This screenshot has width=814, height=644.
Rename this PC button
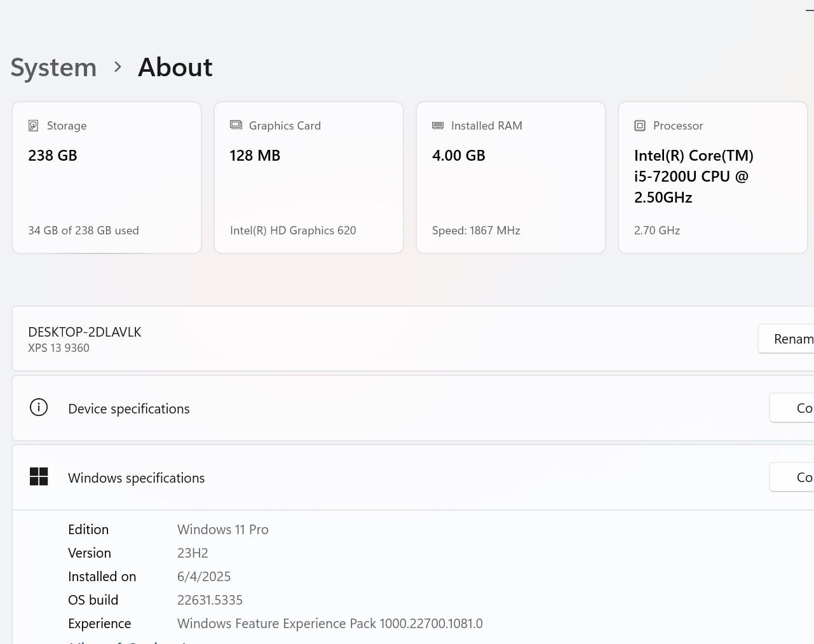(786, 339)
